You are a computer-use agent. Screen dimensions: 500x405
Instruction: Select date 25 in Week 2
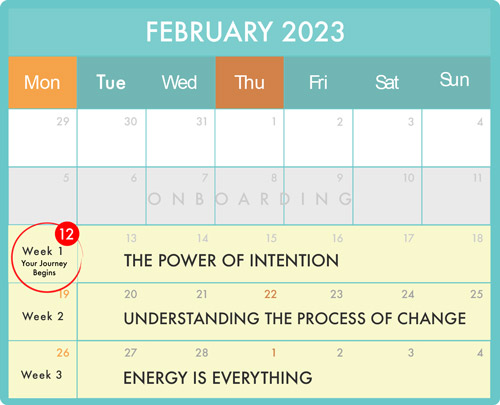(x=476, y=294)
